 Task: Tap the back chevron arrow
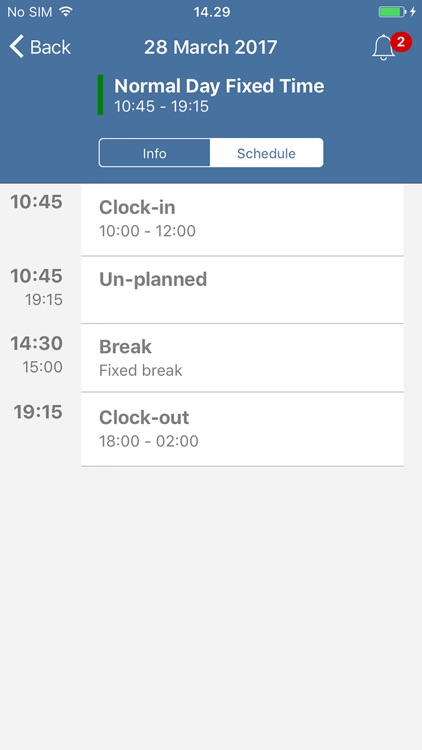16,47
